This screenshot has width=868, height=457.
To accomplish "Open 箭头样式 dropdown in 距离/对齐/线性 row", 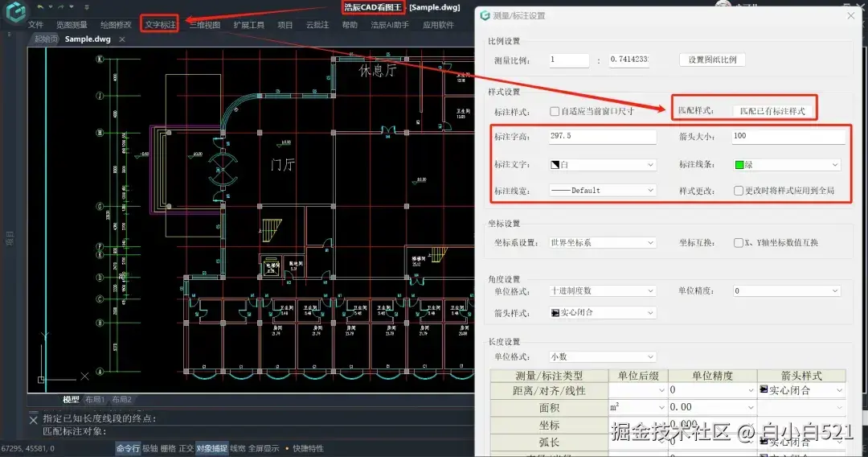I will coord(801,390).
